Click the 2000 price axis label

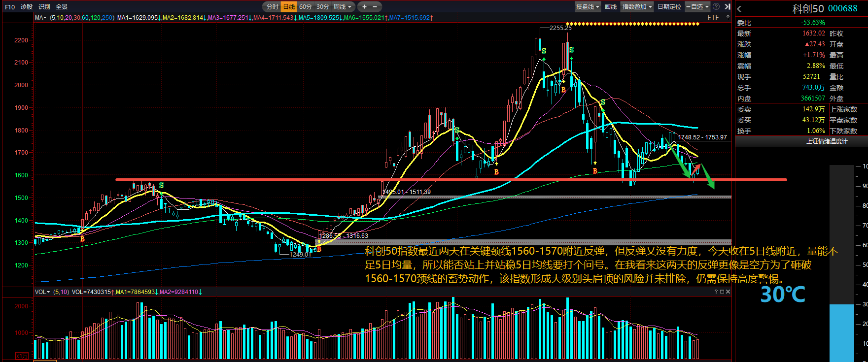[21, 85]
